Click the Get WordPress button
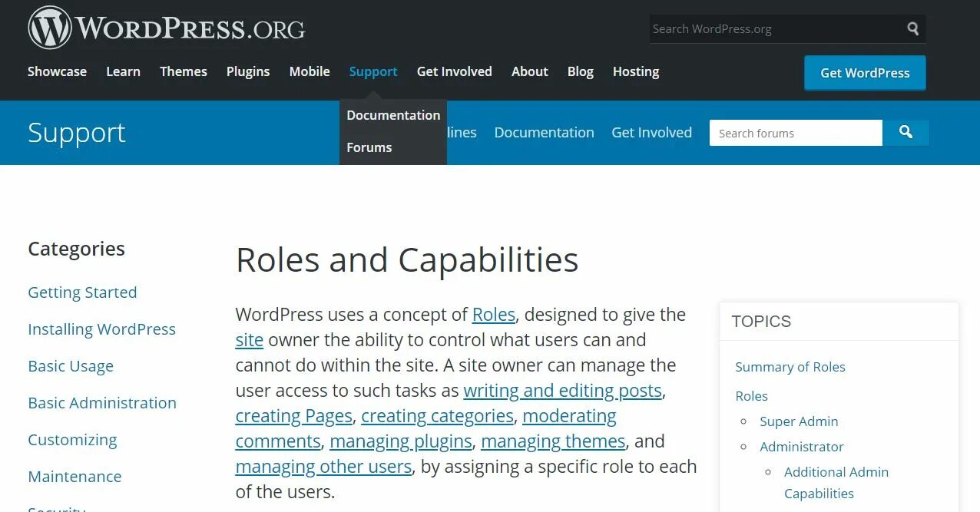This screenshot has height=512, width=980. point(865,73)
